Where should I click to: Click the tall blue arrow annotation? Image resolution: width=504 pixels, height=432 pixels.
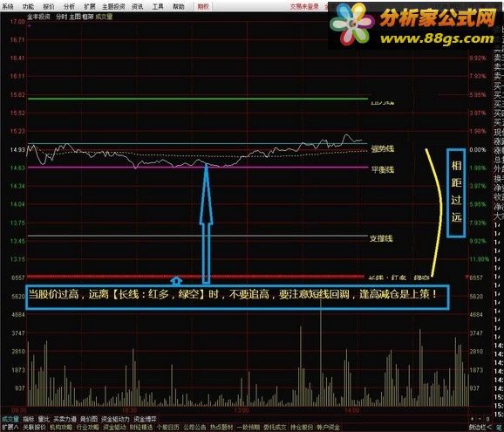pos(206,224)
